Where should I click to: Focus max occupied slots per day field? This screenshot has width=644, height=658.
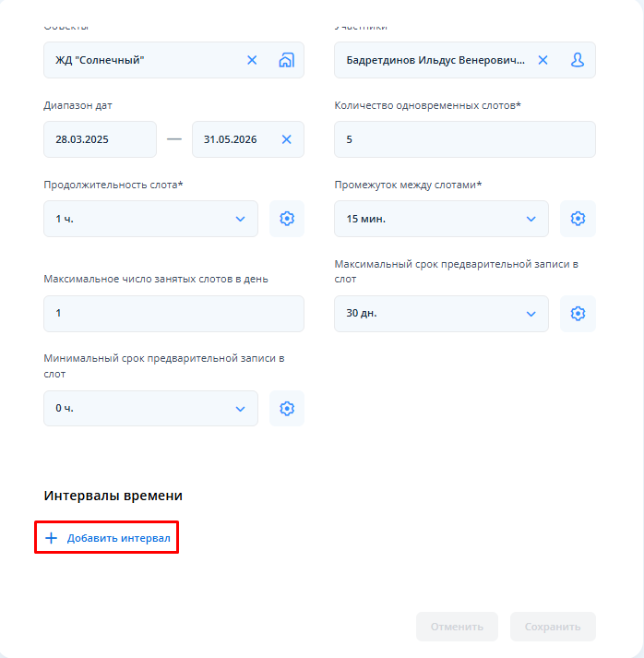[x=173, y=314]
